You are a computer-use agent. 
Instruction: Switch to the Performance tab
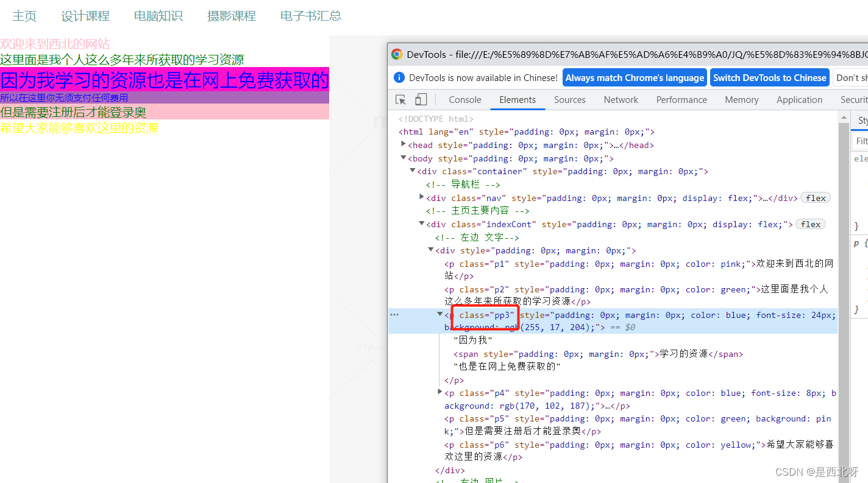tap(681, 100)
